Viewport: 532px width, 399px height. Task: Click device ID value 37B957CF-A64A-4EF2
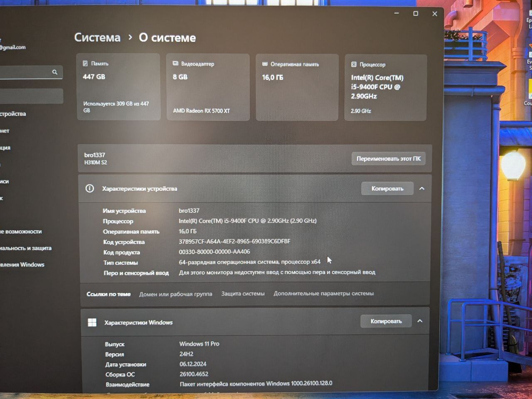[234, 241]
